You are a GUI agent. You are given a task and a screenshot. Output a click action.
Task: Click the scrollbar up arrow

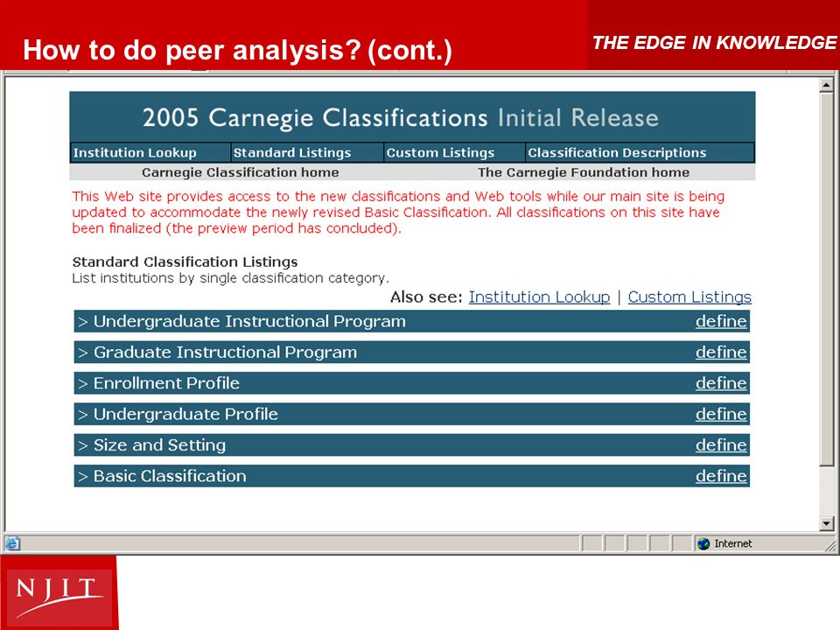[x=827, y=85]
